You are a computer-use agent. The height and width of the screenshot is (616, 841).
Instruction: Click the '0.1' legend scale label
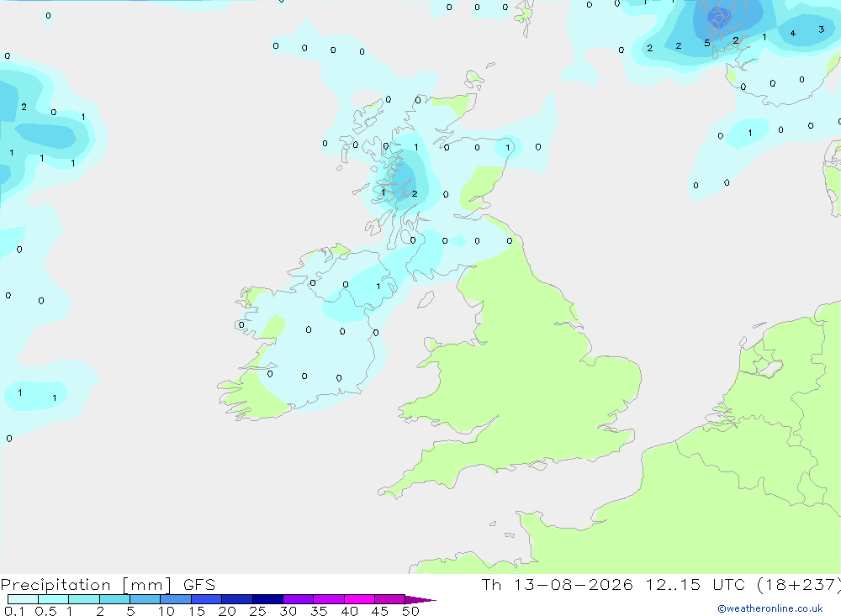coord(14,611)
